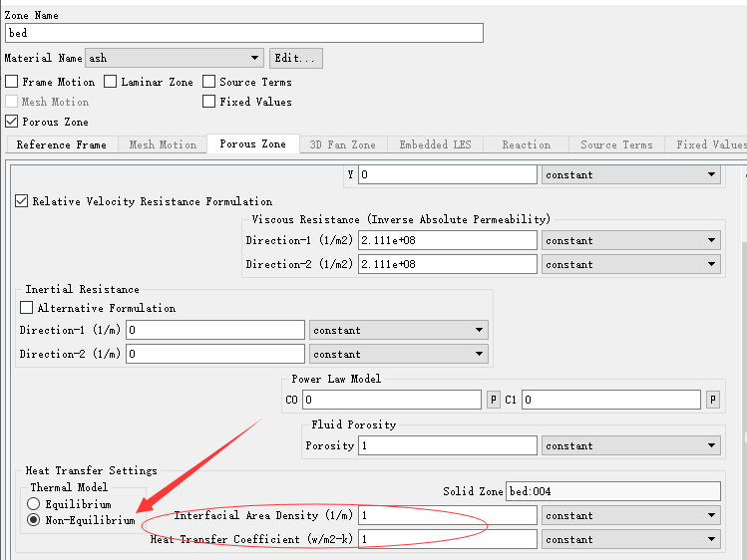Open Viscous Resistance Direction-1 constant dropdown
The height and width of the screenshot is (560, 747).
click(x=630, y=240)
